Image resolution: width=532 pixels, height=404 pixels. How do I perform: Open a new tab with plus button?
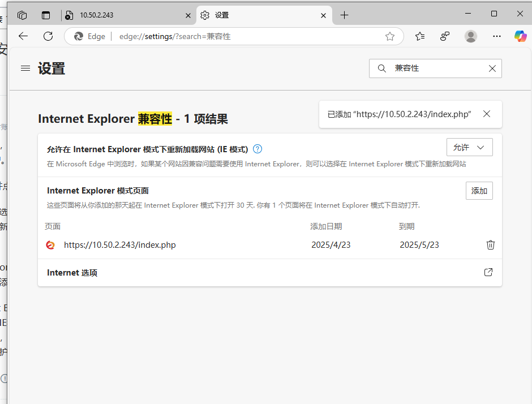(x=344, y=15)
